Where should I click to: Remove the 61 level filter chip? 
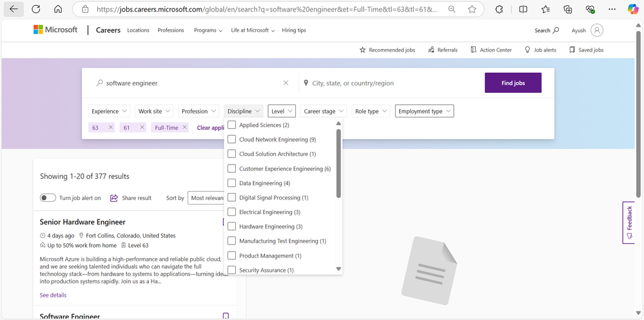click(x=142, y=127)
